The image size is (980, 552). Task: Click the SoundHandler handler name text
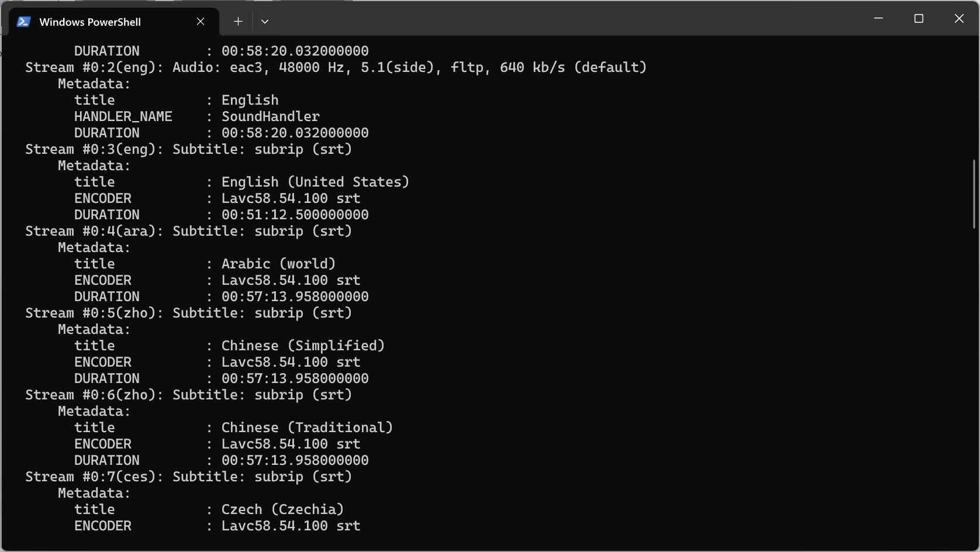[271, 116]
